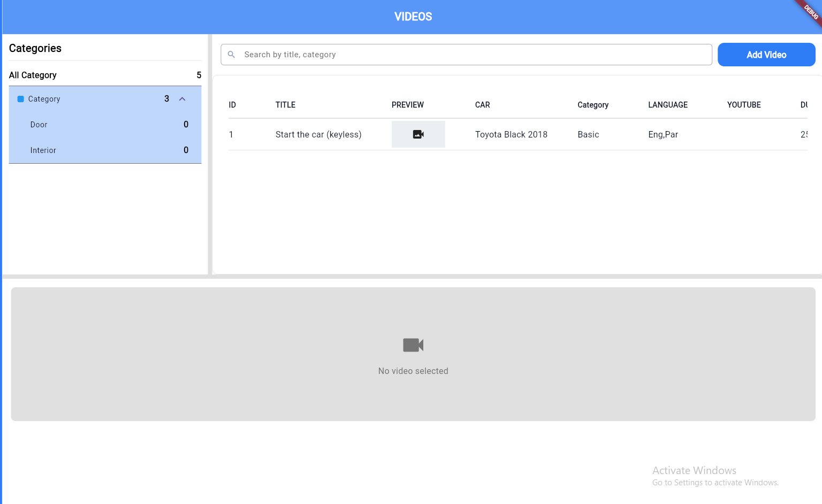822x504 pixels.
Task: Click the DEBUG corner banner
Action: [x=810, y=12]
